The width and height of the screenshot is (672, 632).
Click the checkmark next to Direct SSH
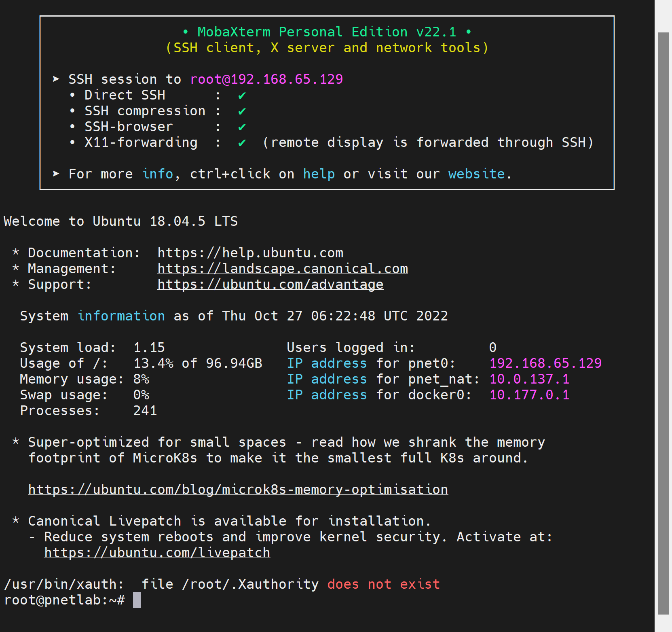[242, 95]
